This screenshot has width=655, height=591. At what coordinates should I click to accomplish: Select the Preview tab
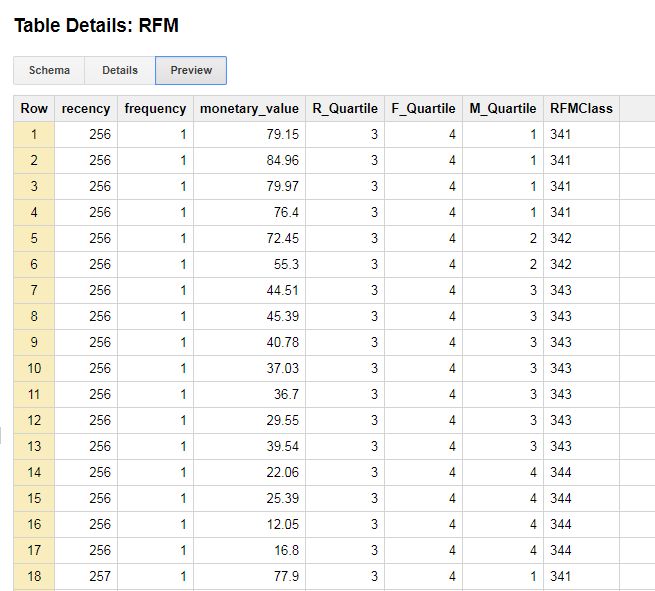(x=191, y=70)
